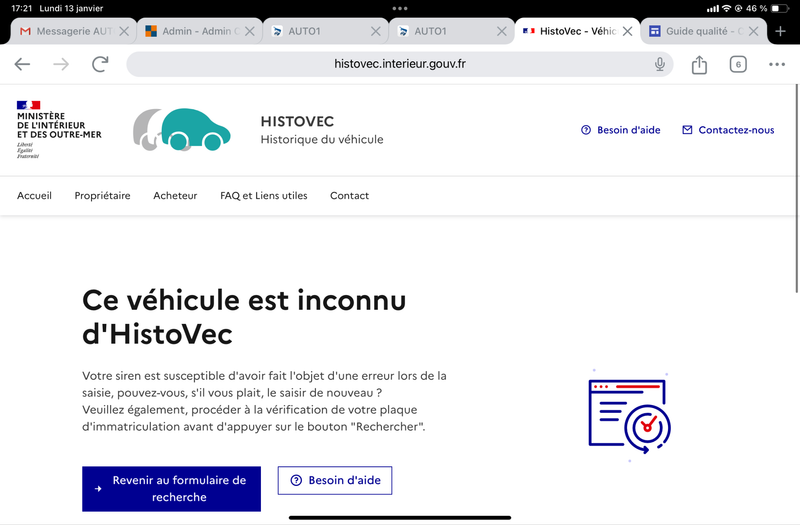Screen dimensions: 800x525
Task: Go back to previous page
Action: (22, 64)
